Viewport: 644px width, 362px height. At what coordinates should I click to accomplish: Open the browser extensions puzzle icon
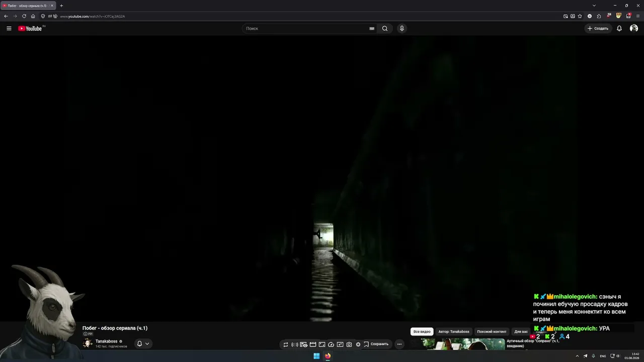[x=599, y=16]
